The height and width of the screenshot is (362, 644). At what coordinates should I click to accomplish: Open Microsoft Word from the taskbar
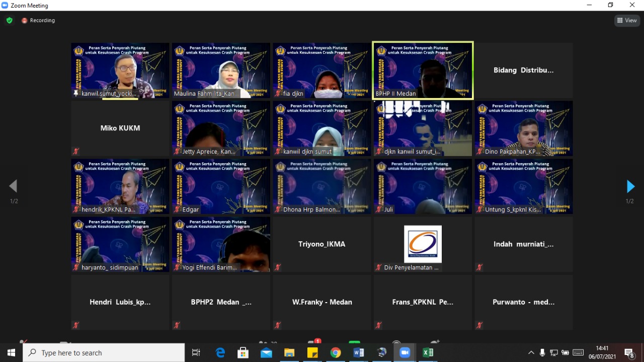pyautogui.click(x=359, y=353)
